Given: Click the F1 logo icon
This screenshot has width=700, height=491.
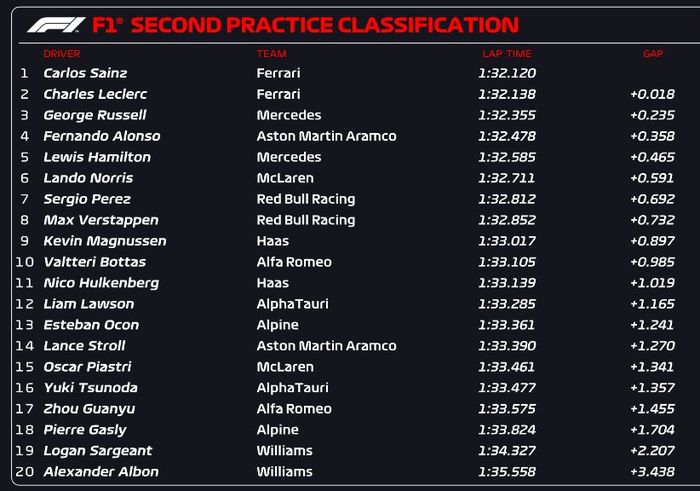Looking at the screenshot, I should click(x=56, y=25).
